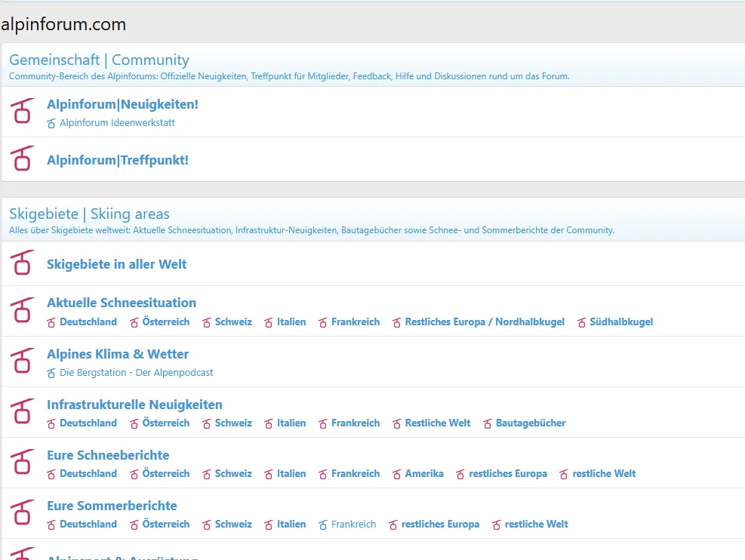Screen dimensions: 745x560
Task: Open the Skigebiete | Skiing areas category
Action: point(89,214)
